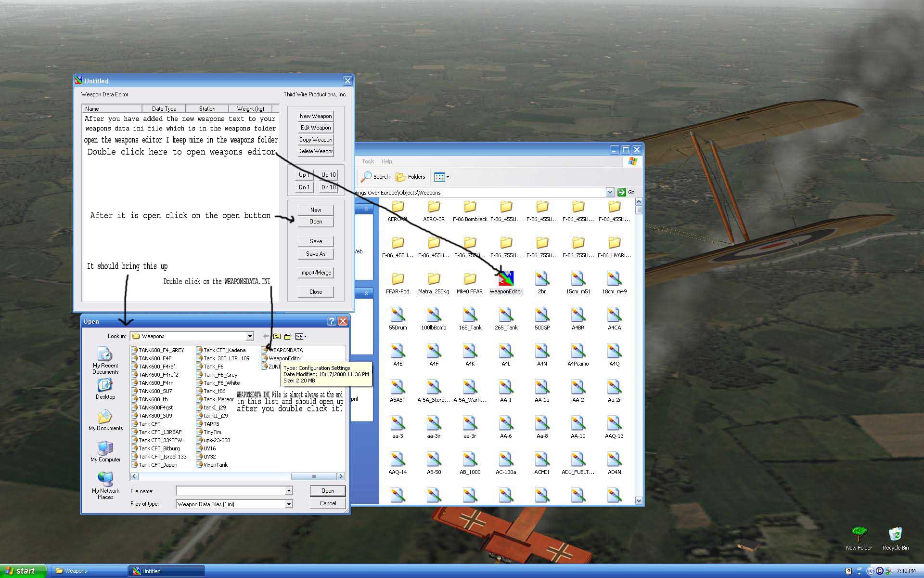Sort by the Data Type column header
924x578 pixels.
pyautogui.click(x=164, y=109)
